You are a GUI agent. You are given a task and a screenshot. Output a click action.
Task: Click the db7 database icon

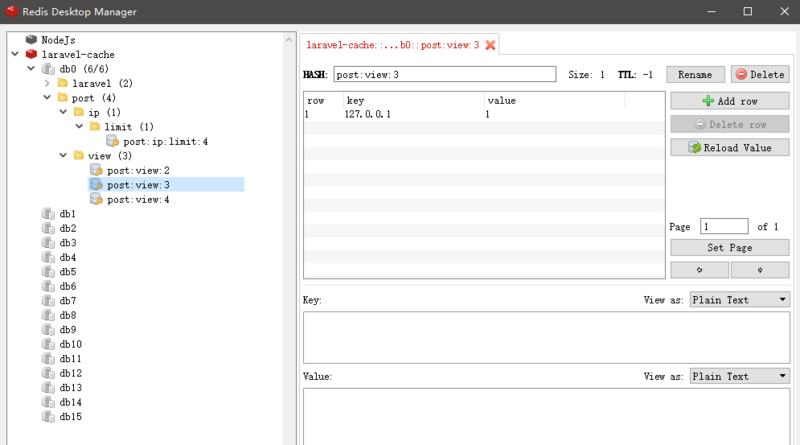coord(48,301)
